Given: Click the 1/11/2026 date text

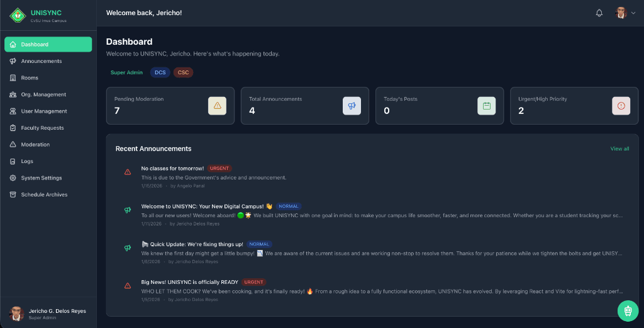Looking at the screenshot, I should [152, 223].
